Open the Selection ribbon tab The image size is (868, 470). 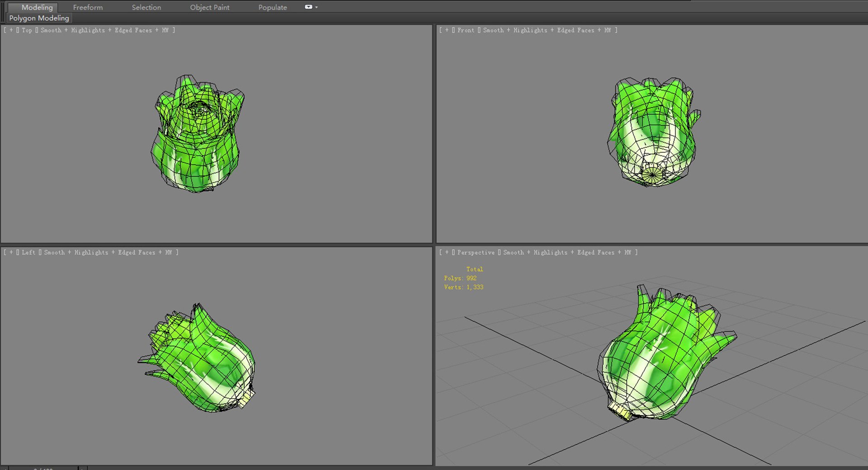tap(146, 7)
